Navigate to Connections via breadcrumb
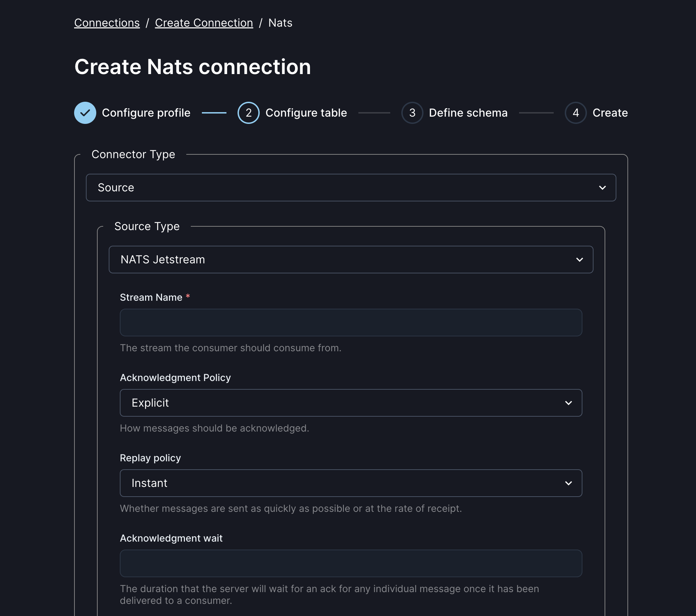Image resolution: width=696 pixels, height=616 pixels. tap(107, 22)
